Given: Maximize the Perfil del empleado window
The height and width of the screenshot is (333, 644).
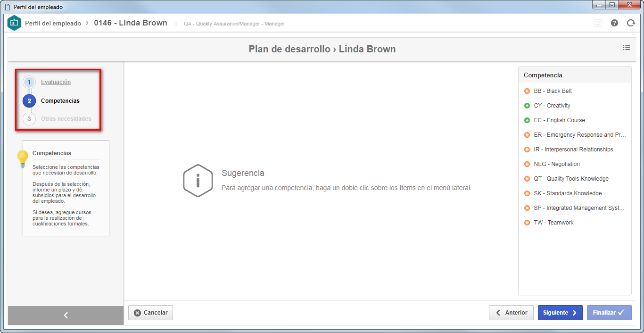Looking at the screenshot, I should (612, 5).
